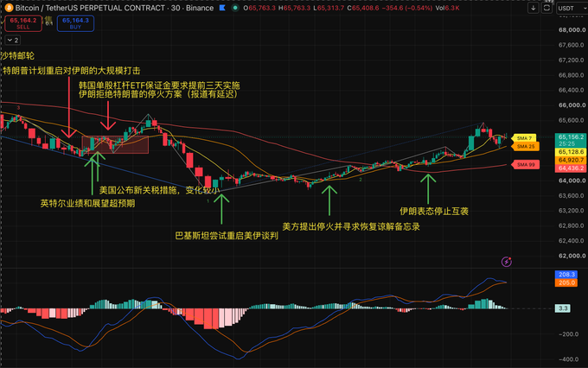The image size is (588, 368).
Task: Click the open value O65,763.3 in header
Action: click(259, 8)
